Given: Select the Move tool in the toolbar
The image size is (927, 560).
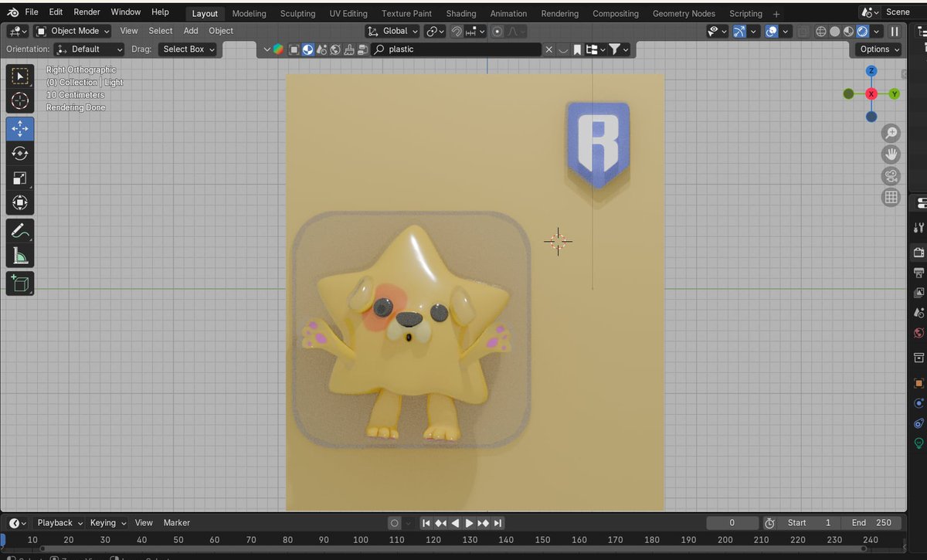Looking at the screenshot, I should coord(20,129).
